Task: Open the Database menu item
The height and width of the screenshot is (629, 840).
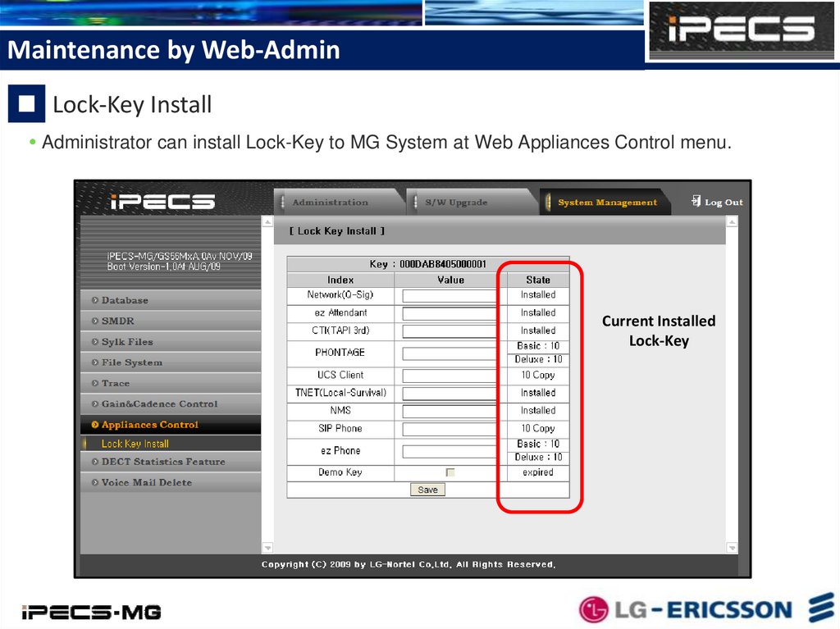Action: tap(171, 301)
